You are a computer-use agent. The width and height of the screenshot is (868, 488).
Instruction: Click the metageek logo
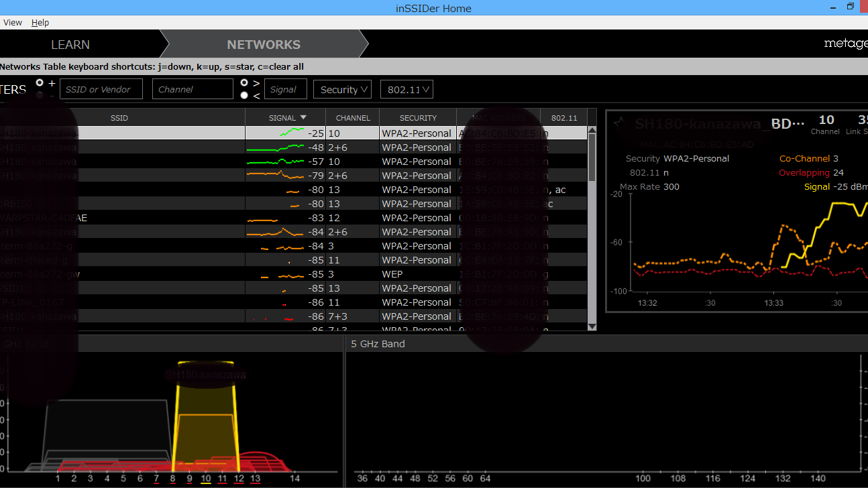coord(845,44)
